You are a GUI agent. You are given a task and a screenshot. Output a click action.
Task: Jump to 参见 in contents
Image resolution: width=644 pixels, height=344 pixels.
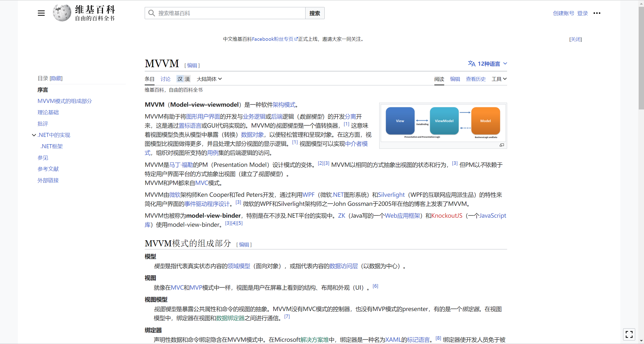pyautogui.click(x=43, y=158)
